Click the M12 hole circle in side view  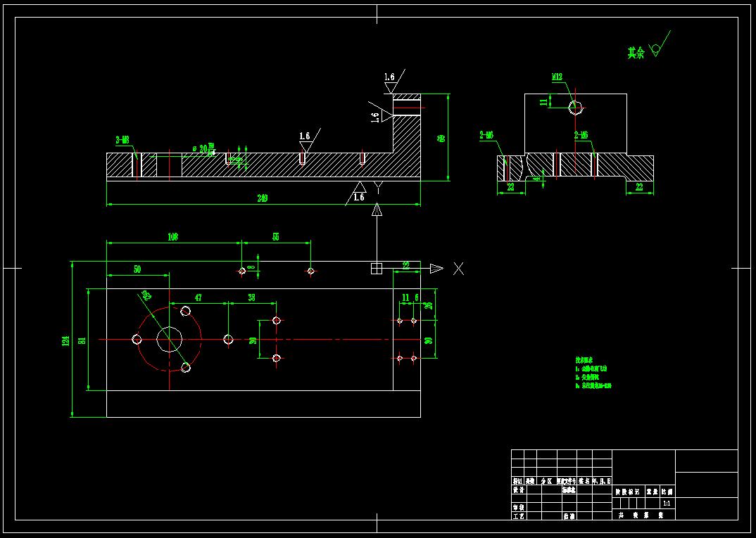(576, 108)
